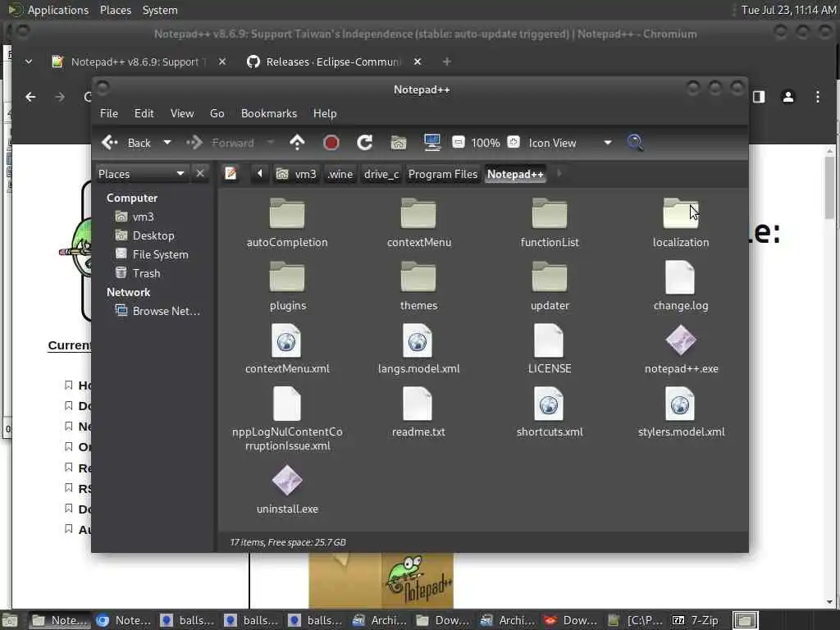
Task: Open the Back history dropdown arrow
Action: coord(167,143)
